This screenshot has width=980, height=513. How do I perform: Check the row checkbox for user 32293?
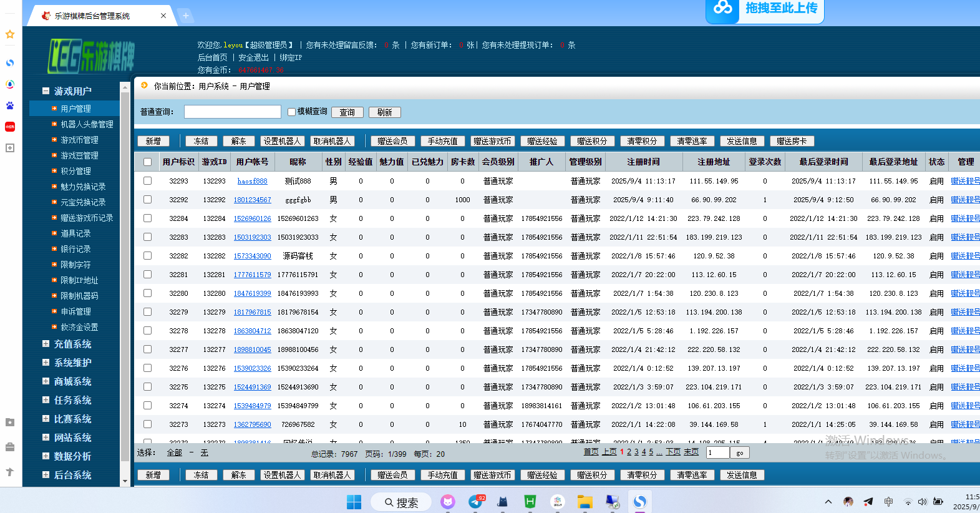(148, 181)
